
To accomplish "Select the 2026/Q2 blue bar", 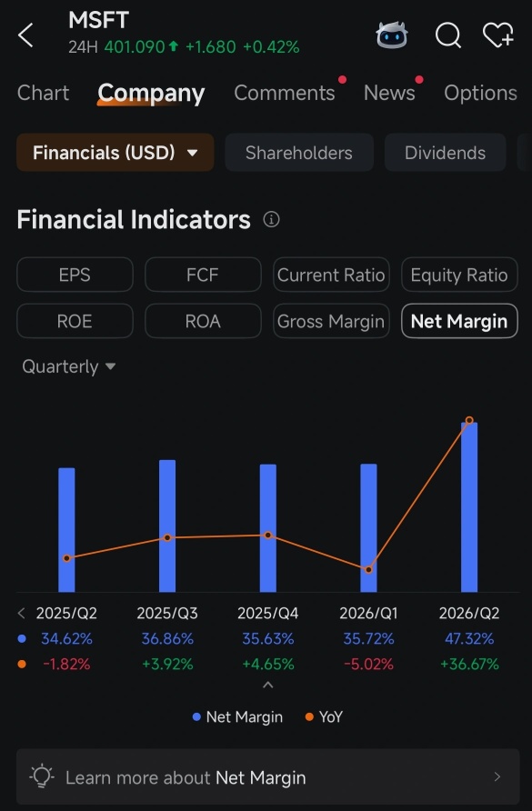I will click(469, 507).
